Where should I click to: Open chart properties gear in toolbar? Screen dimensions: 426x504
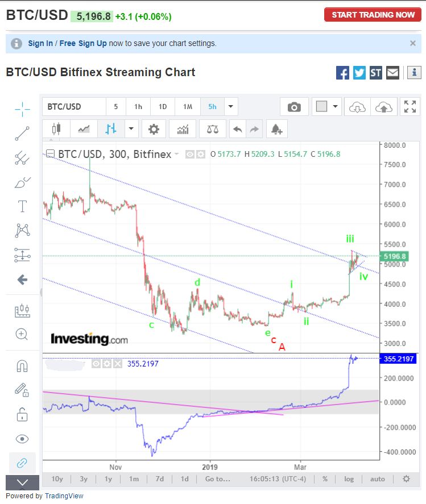pyautogui.click(x=154, y=129)
